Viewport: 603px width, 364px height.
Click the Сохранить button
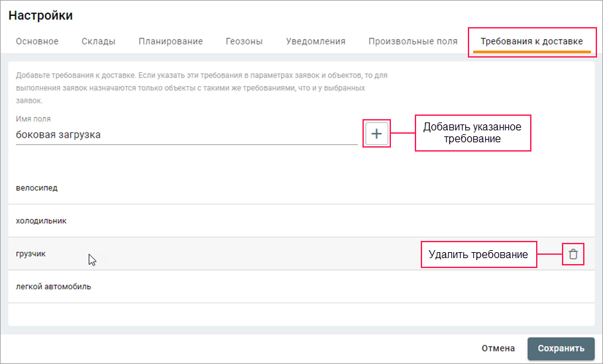pos(561,348)
